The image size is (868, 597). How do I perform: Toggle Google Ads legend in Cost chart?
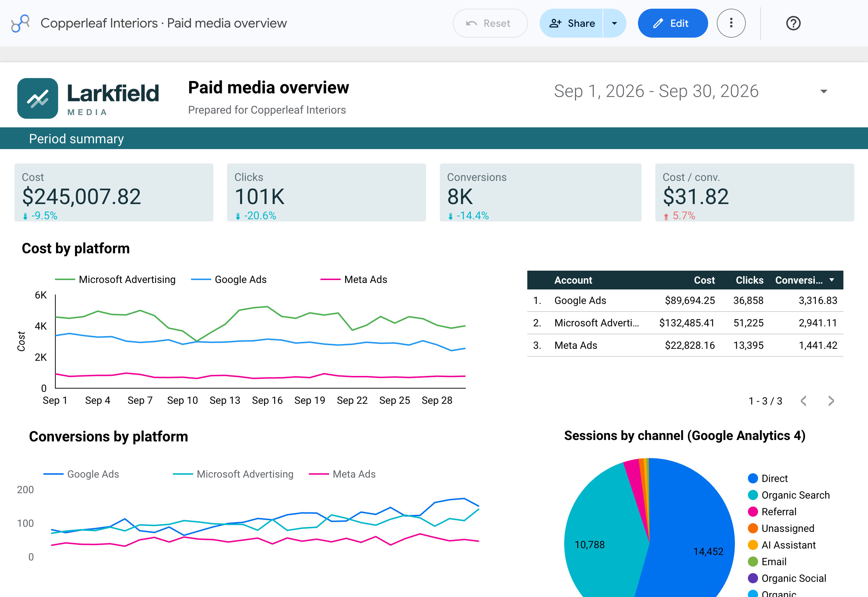229,279
